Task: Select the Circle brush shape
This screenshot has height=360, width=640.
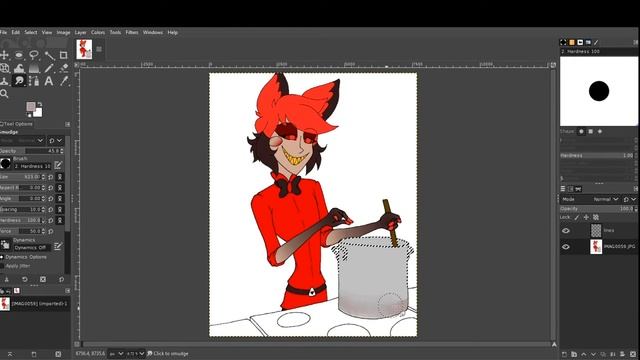Action: coord(581,131)
